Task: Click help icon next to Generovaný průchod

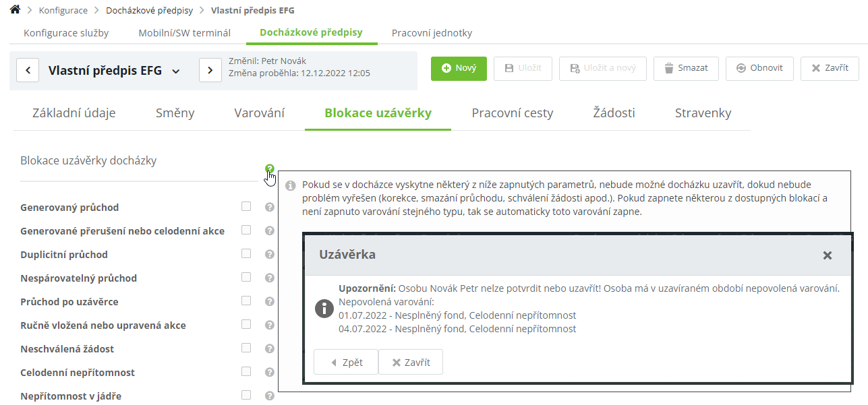Action: pos(270,208)
